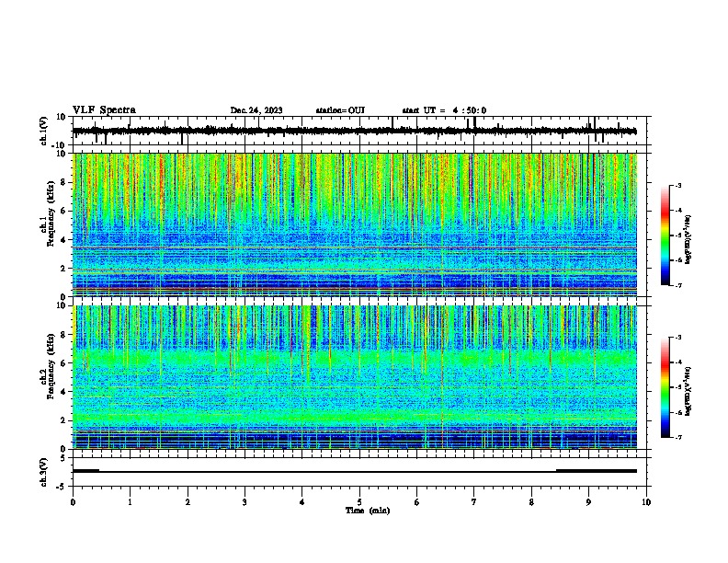The image size is (728, 563).
Task: Click the "9" tick label on the time axis
Action: click(x=588, y=502)
